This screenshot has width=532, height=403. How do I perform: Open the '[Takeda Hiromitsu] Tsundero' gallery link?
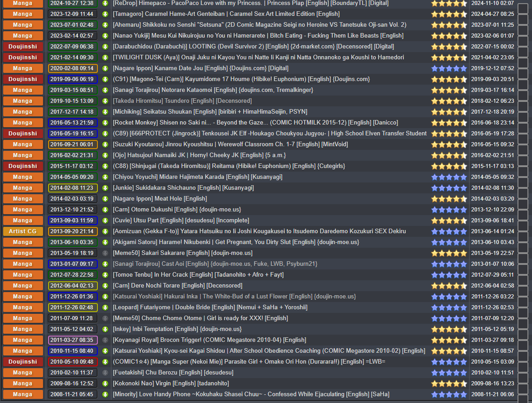coord(182,101)
